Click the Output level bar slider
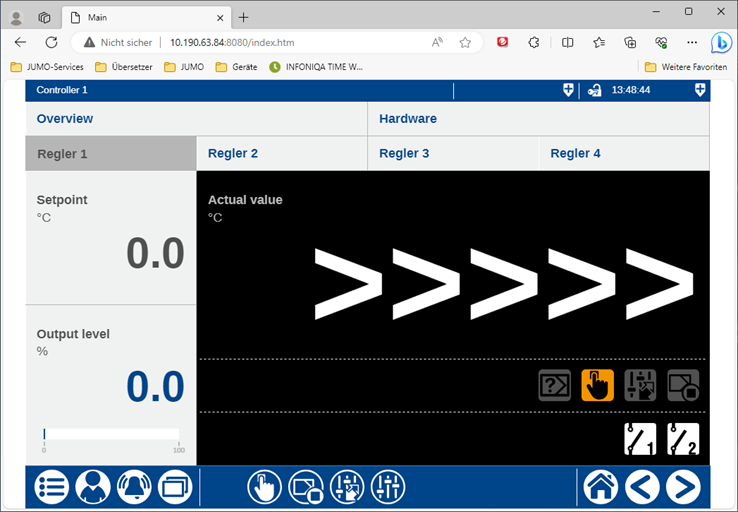Viewport: 738px width, 512px height. click(111, 434)
